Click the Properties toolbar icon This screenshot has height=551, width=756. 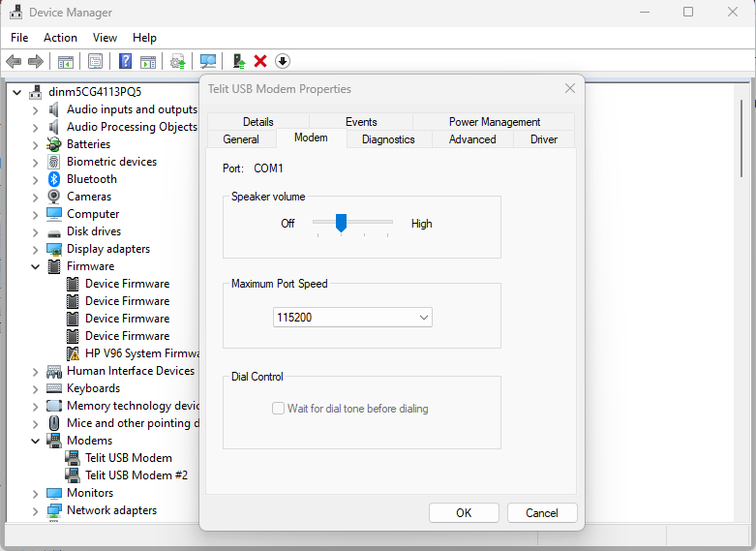95,61
